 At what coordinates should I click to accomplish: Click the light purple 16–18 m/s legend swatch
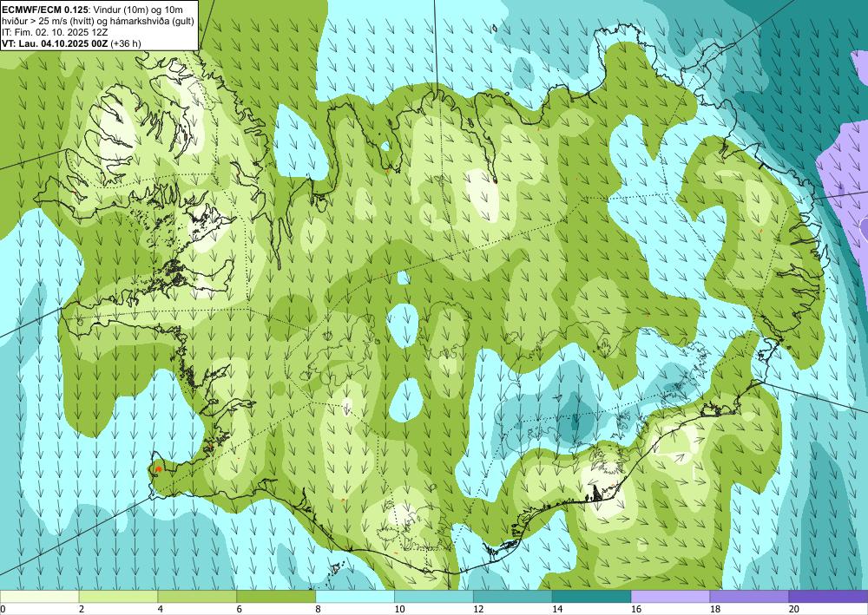point(670,597)
